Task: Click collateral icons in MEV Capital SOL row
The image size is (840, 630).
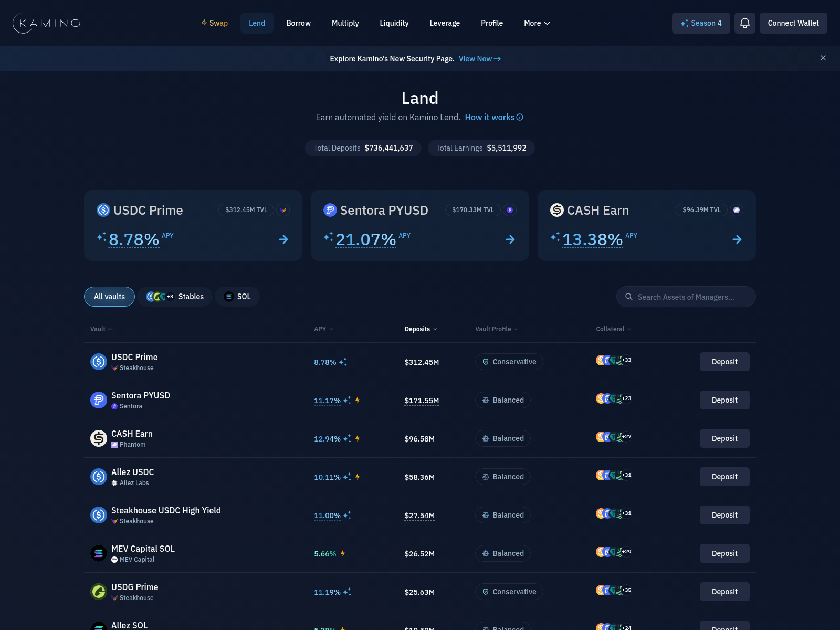Action: click(x=614, y=552)
